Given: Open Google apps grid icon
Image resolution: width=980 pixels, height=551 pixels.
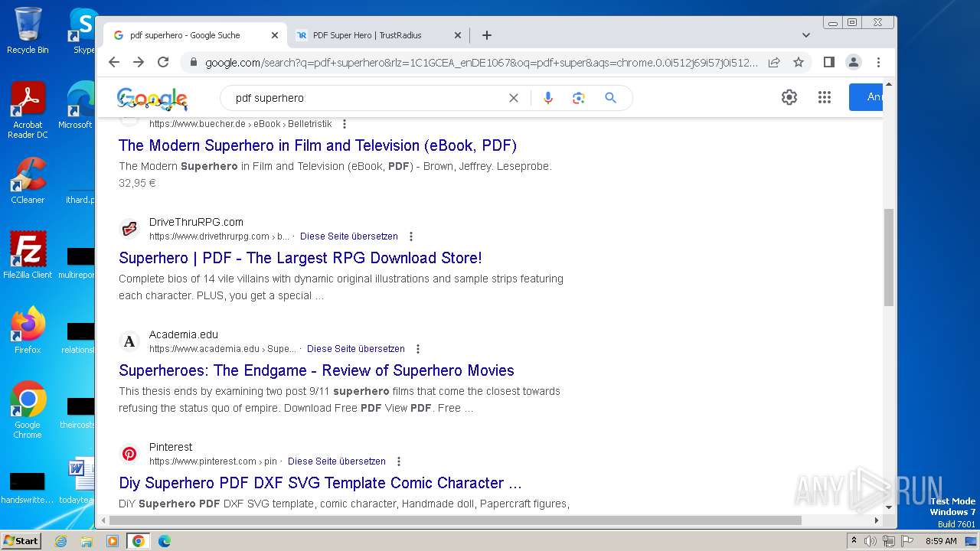Looking at the screenshot, I should coord(825,97).
